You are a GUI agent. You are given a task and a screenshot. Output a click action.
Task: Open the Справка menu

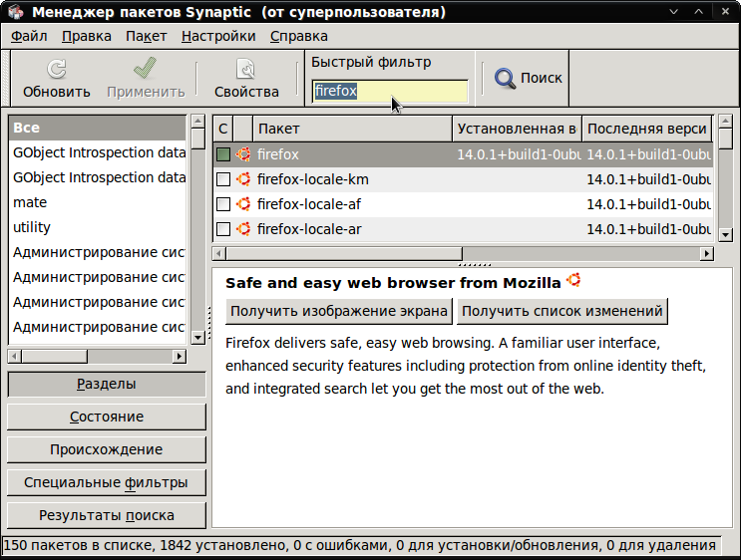pos(298,36)
